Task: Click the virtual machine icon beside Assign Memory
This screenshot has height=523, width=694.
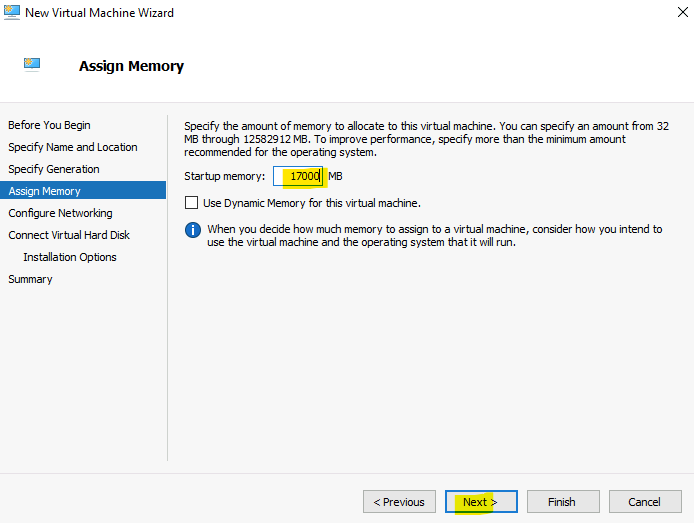Action: [x=32, y=65]
